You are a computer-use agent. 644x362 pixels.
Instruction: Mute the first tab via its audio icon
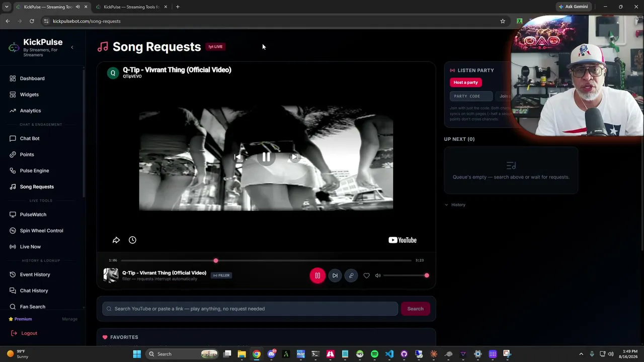click(77, 7)
